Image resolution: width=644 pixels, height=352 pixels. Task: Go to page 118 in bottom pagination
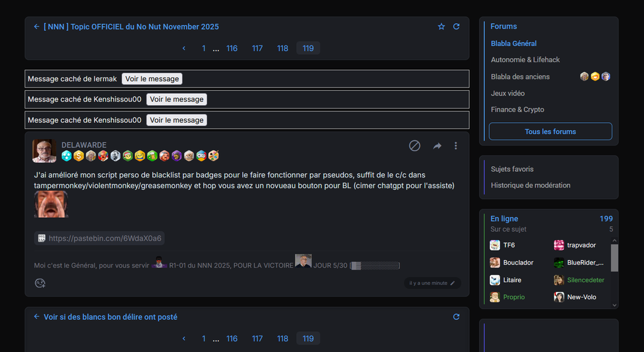tap(282, 338)
